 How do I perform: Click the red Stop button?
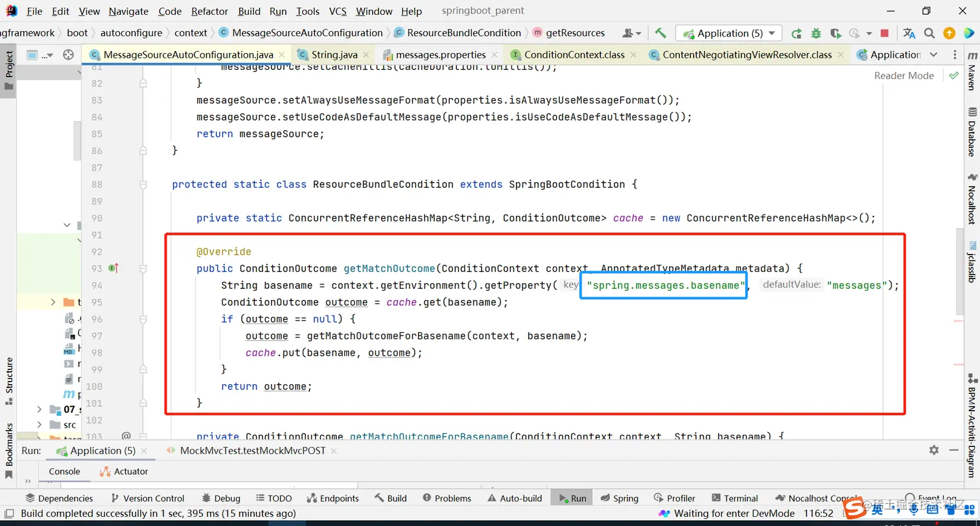[885, 33]
